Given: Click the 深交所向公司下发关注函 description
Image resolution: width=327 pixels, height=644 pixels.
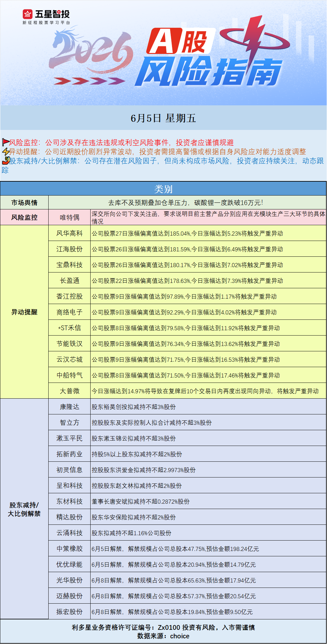Looking at the screenshot, I should click(208, 217).
